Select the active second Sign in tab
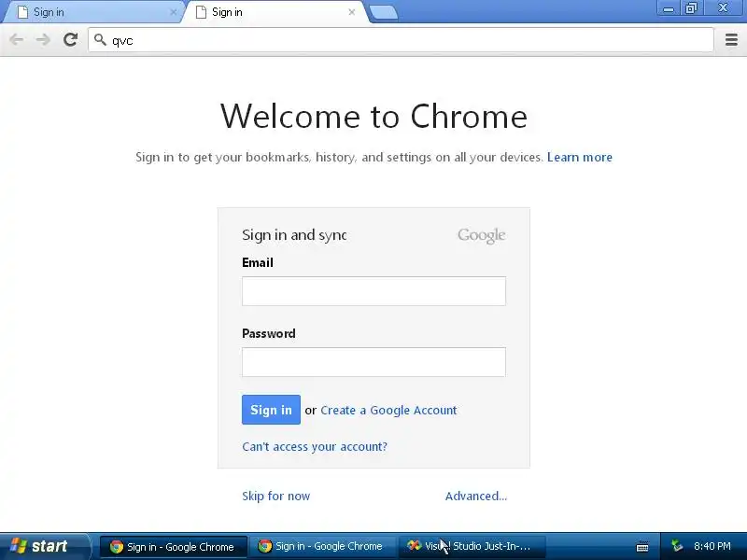 276,12
